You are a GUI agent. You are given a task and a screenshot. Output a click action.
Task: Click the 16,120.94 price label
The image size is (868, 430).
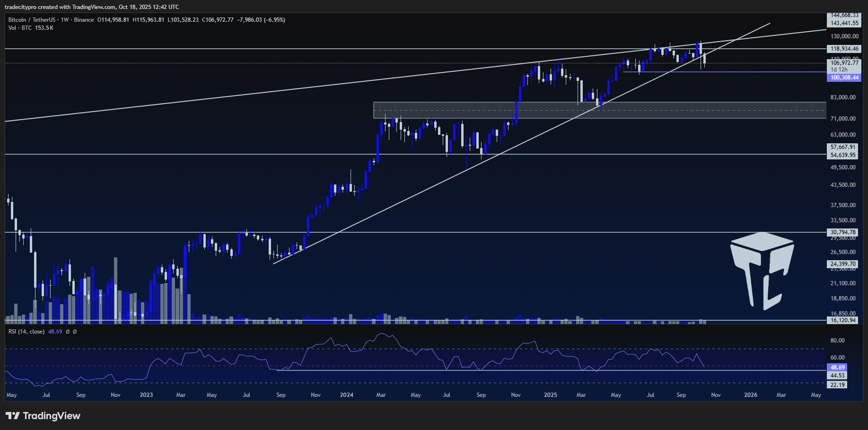[843, 320]
